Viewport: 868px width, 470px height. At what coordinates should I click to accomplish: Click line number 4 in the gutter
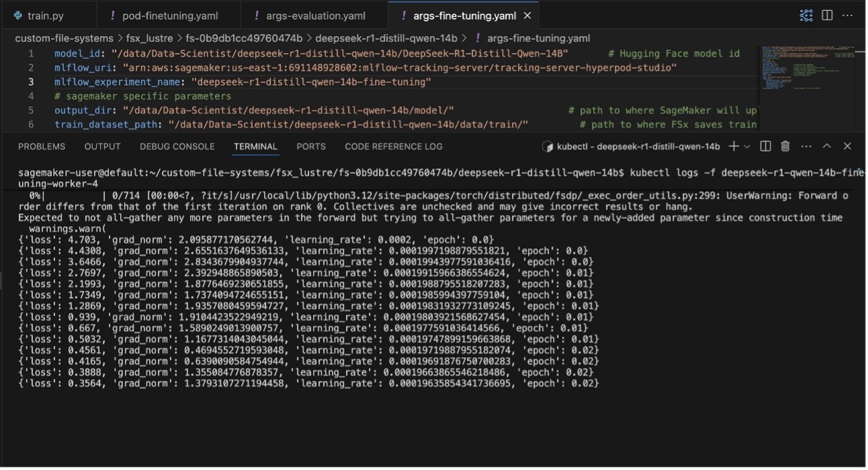pos(31,96)
